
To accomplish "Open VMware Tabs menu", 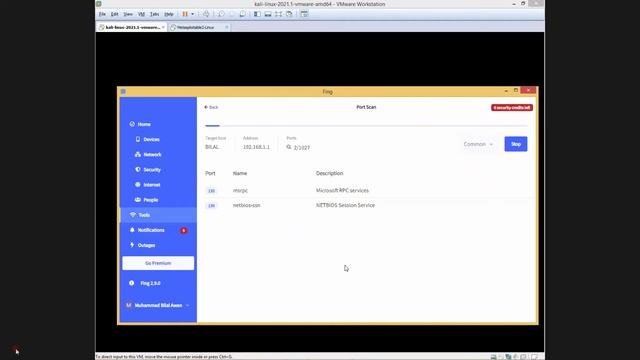I will (x=154, y=14).
